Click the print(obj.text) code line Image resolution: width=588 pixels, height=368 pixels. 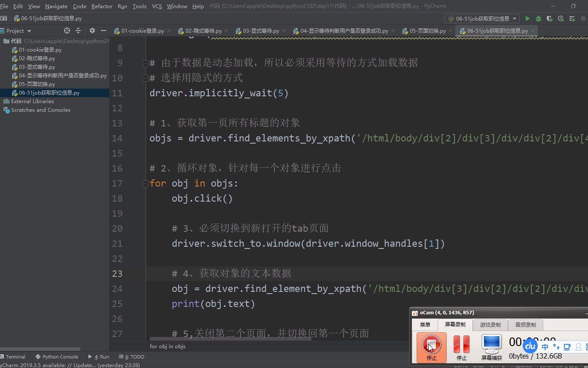click(213, 304)
